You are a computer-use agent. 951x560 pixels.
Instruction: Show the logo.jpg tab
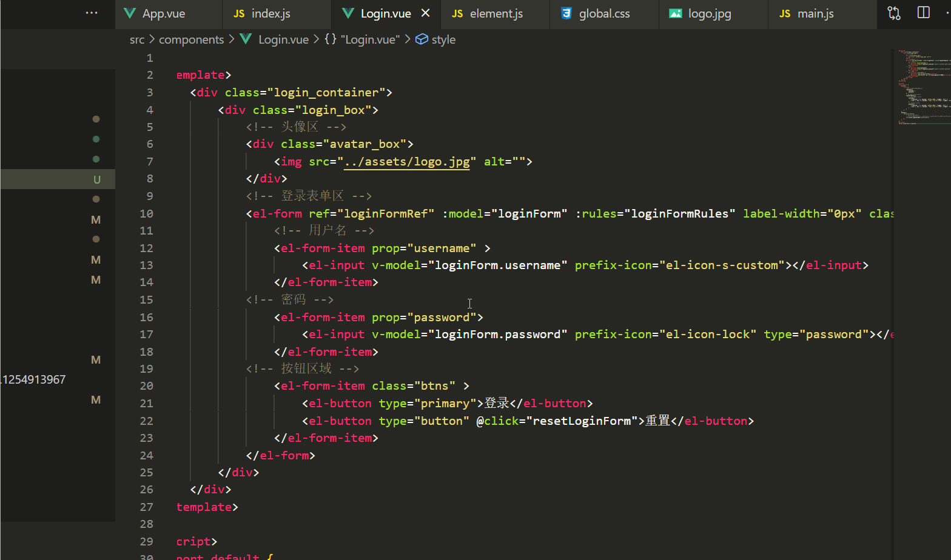713,14
